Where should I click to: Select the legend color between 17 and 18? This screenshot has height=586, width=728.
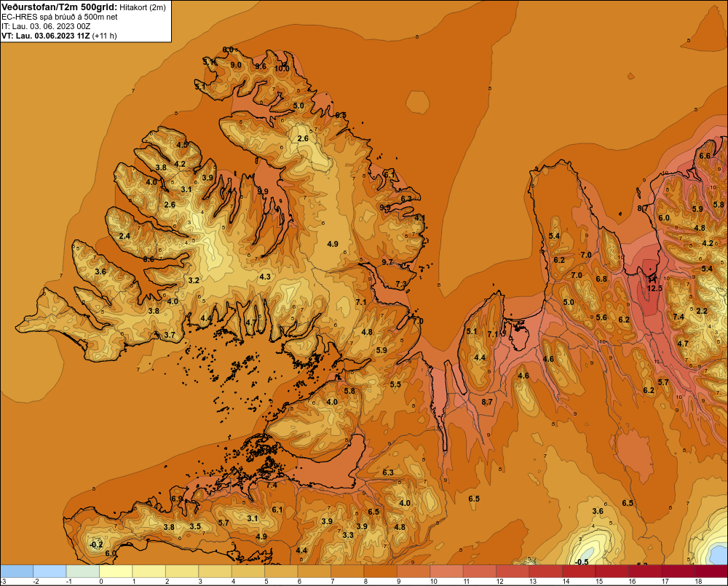click(x=678, y=571)
